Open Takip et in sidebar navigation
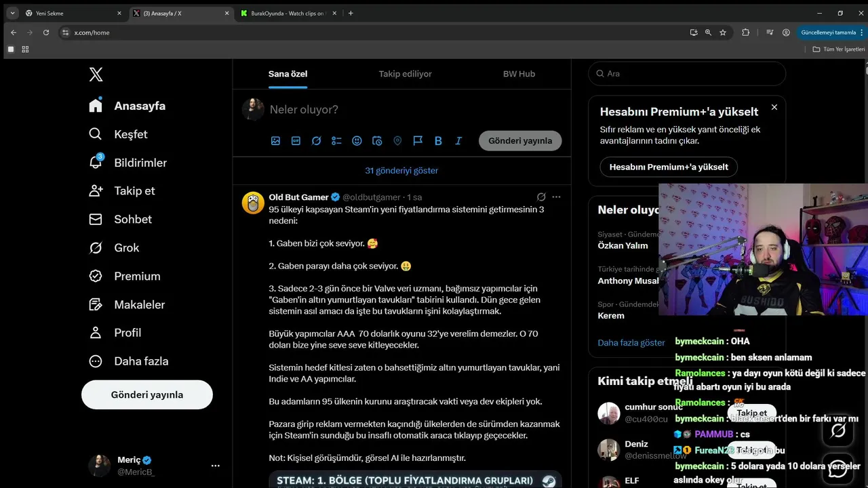The image size is (868, 488). coord(122,190)
